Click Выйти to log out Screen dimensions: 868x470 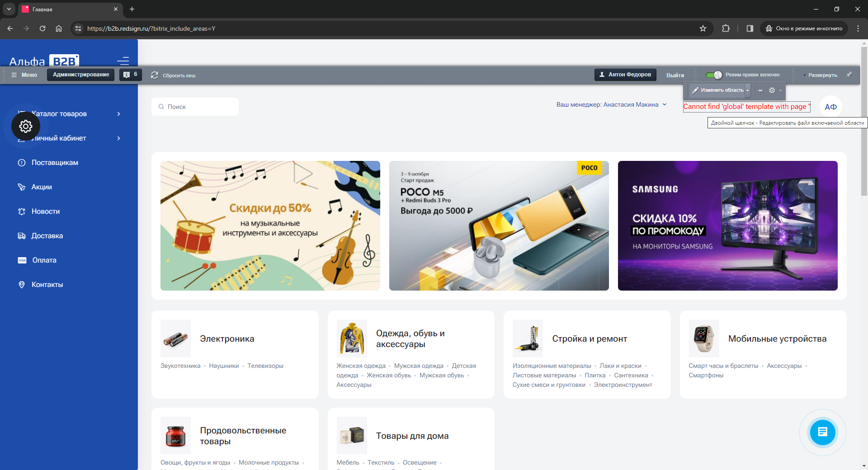(675, 75)
